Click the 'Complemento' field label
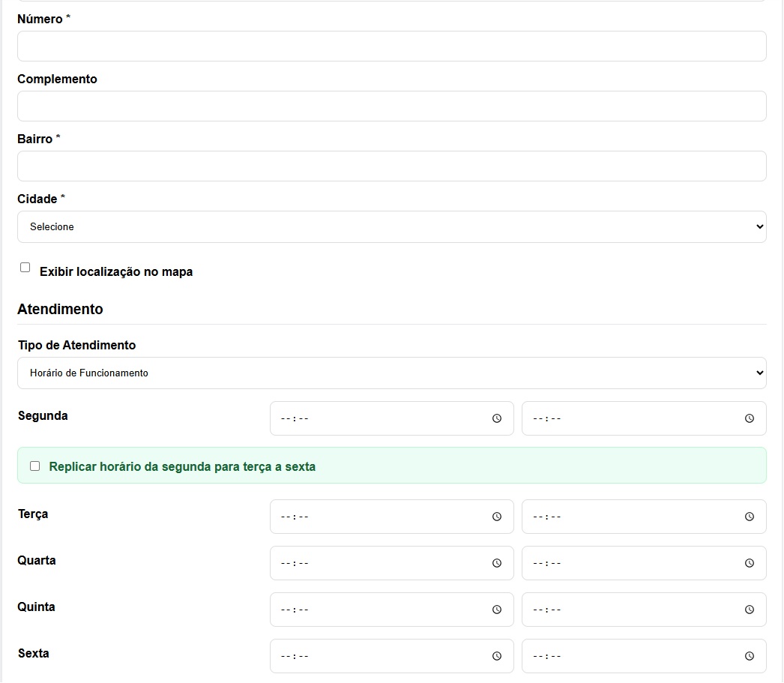The height and width of the screenshot is (683, 784). point(57,79)
